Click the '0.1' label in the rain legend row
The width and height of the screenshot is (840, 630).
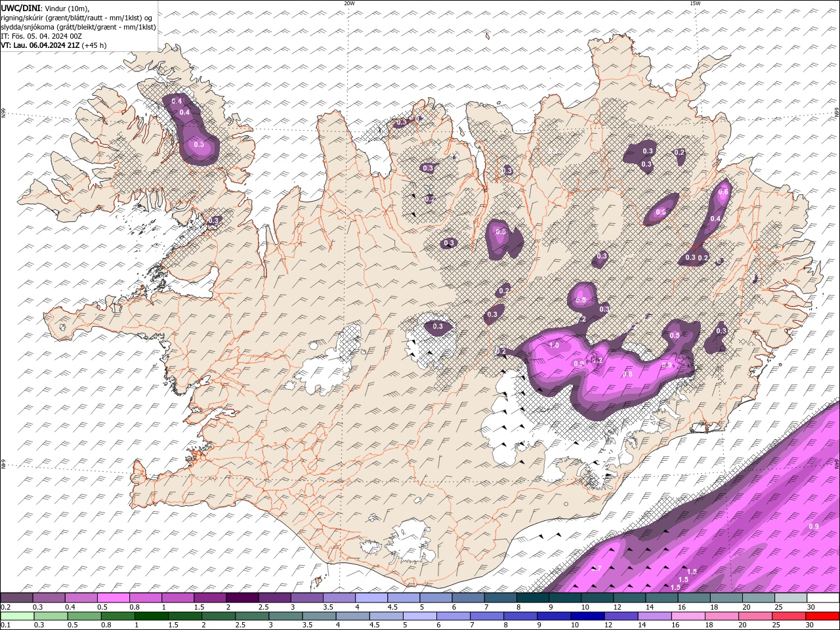point(6,625)
